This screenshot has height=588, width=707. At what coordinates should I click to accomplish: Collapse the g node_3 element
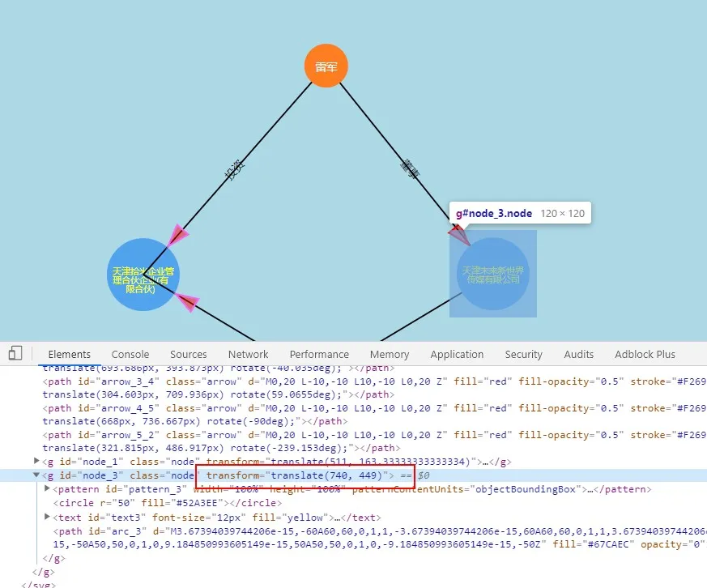36,475
